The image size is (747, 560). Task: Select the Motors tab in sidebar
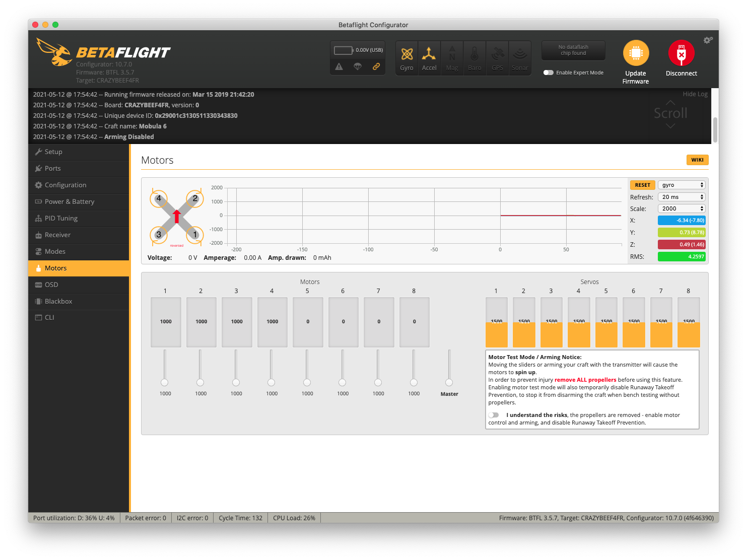[79, 268]
